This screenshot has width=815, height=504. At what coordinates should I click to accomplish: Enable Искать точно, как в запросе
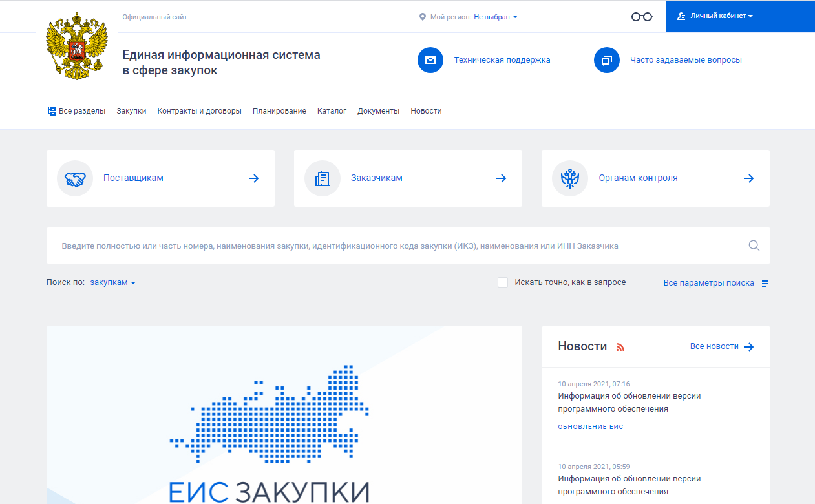click(503, 282)
